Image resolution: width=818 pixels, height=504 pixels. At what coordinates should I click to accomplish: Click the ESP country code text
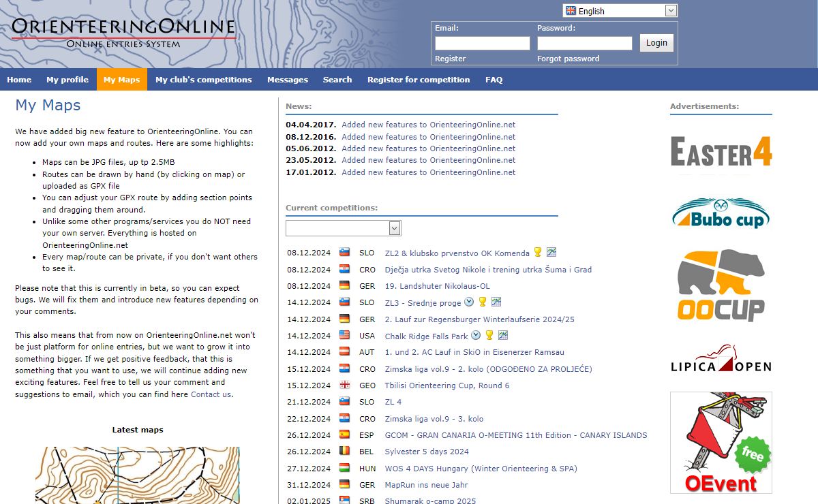click(367, 435)
